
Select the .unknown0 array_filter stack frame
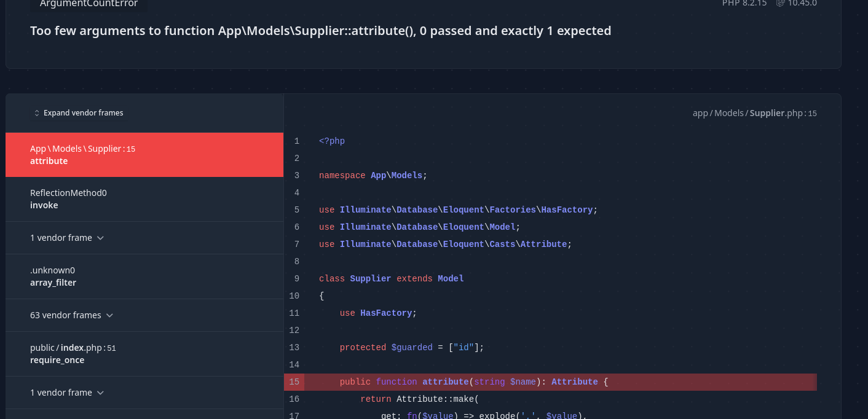pyautogui.click(x=144, y=276)
